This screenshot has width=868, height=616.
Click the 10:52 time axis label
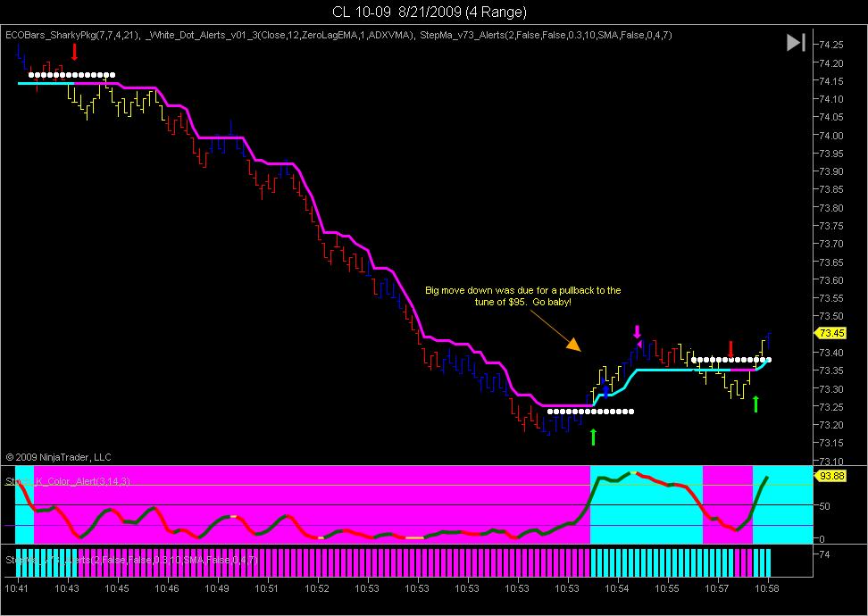(x=317, y=588)
